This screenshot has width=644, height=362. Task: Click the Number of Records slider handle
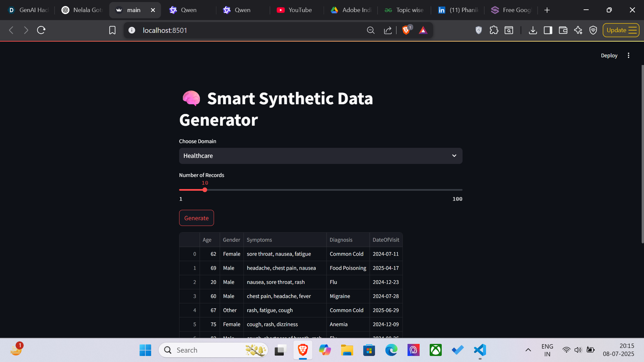[x=205, y=190]
